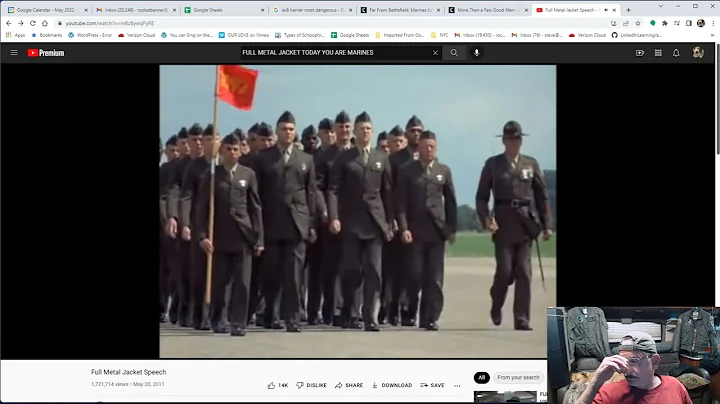Open the Chrome three-dot menu
720x404 pixels.
(713, 23)
